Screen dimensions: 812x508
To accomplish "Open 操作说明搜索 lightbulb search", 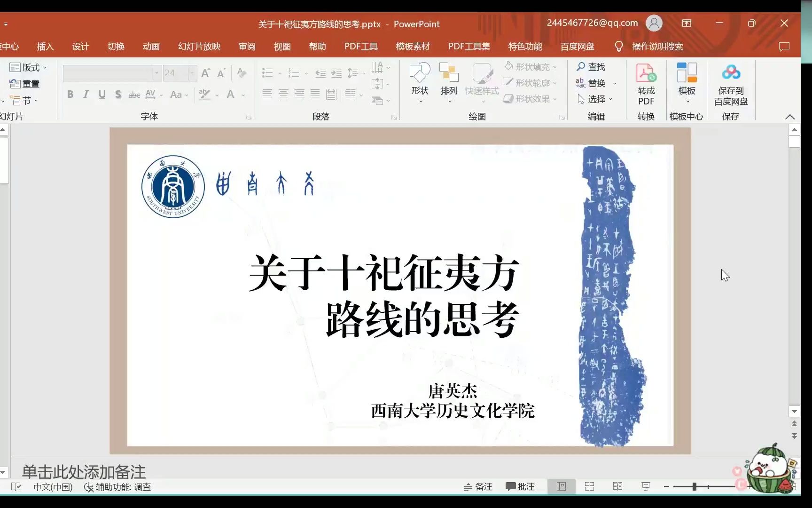I will (x=648, y=47).
